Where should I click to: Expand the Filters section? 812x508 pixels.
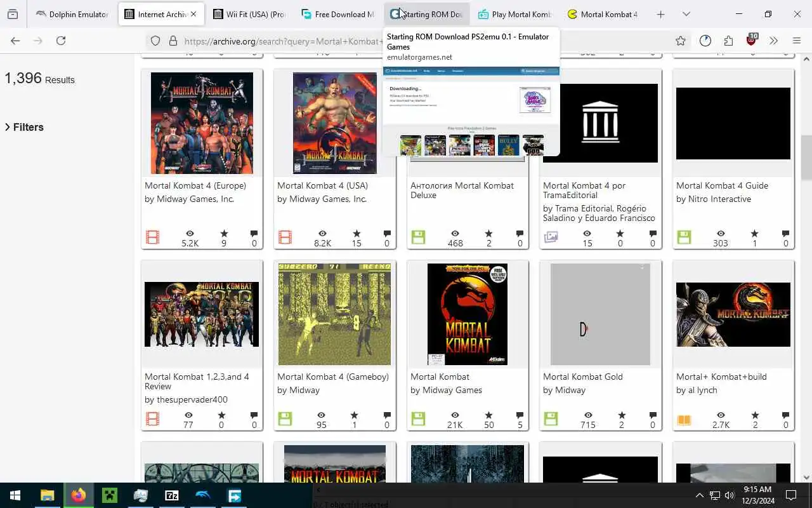tap(24, 127)
